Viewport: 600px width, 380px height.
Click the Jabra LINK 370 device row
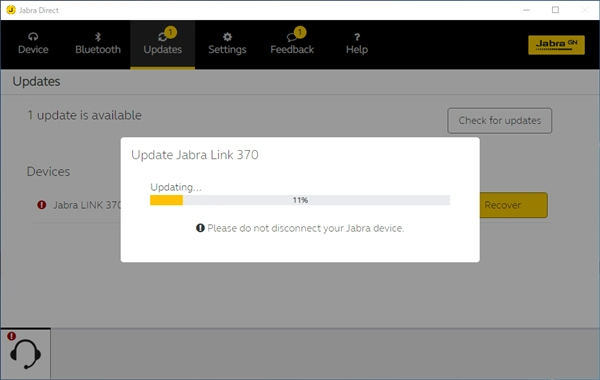click(x=292, y=205)
